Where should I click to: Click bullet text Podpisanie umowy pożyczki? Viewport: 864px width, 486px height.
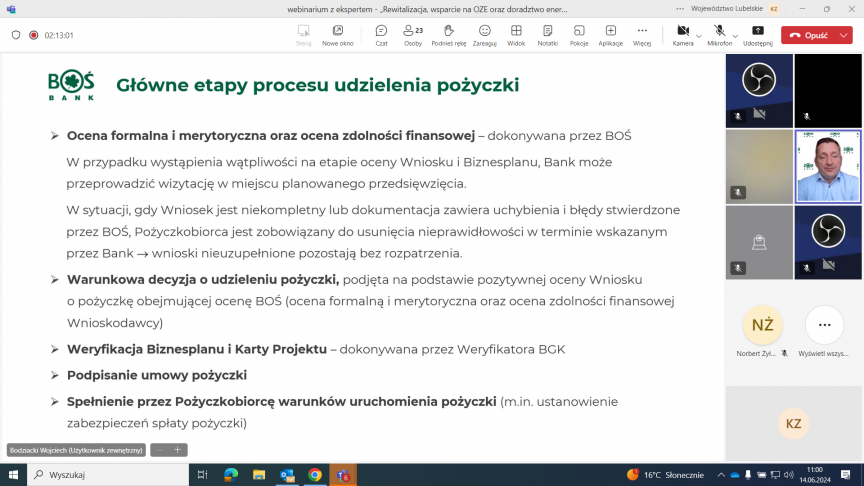157,375
